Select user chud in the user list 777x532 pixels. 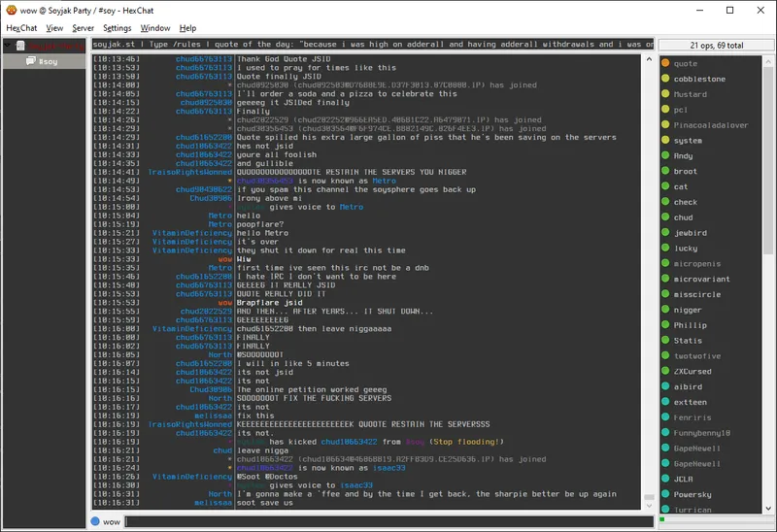[683, 217]
